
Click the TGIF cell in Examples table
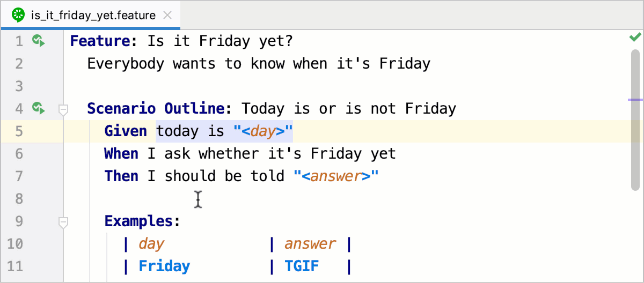pyautogui.click(x=302, y=266)
